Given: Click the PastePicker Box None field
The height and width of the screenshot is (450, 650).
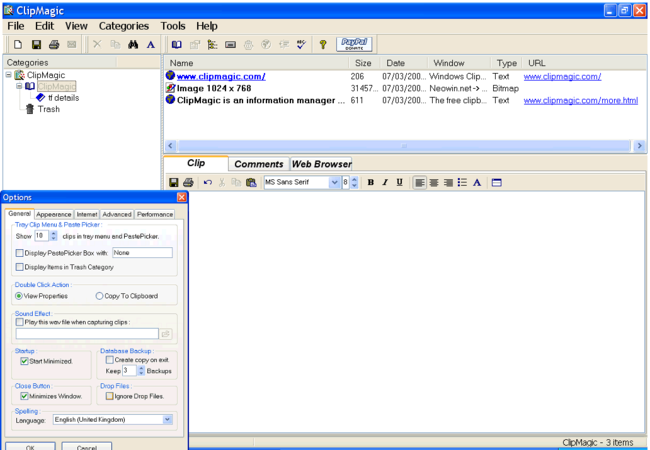Looking at the screenshot, I should [x=142, y=253].
